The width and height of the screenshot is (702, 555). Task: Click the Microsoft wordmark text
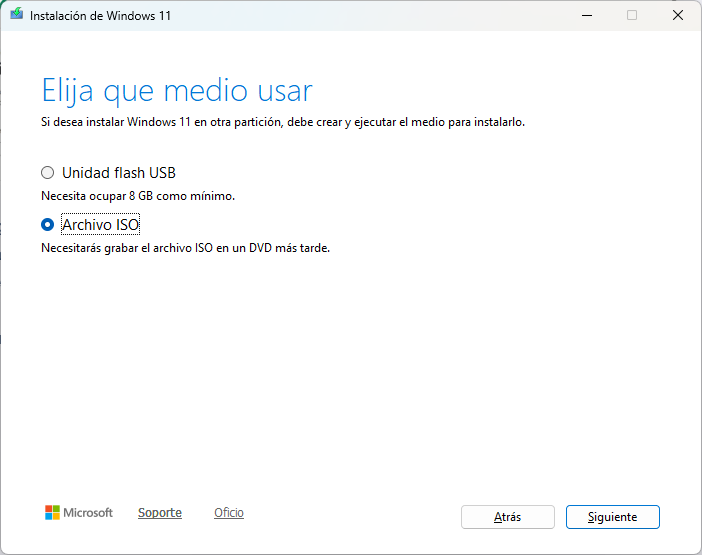click(x=88, y=513)
